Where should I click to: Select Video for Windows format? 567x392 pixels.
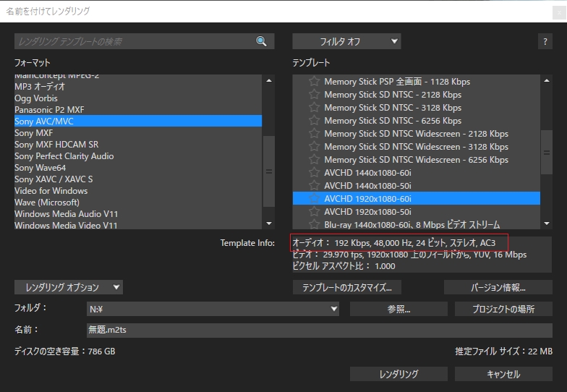137,191
